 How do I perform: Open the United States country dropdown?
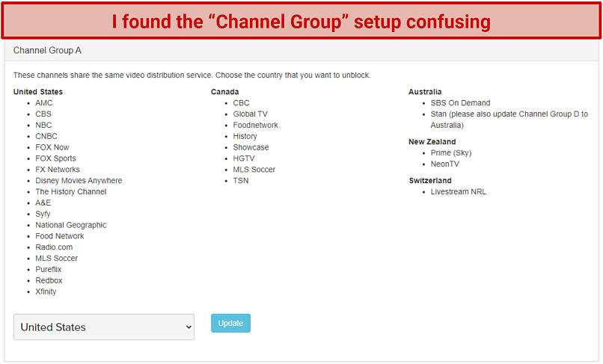click(x=104, y=327)
